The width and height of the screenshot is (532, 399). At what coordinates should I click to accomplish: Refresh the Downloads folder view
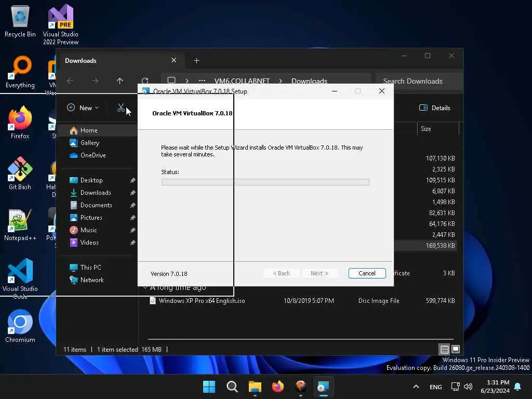145,81
